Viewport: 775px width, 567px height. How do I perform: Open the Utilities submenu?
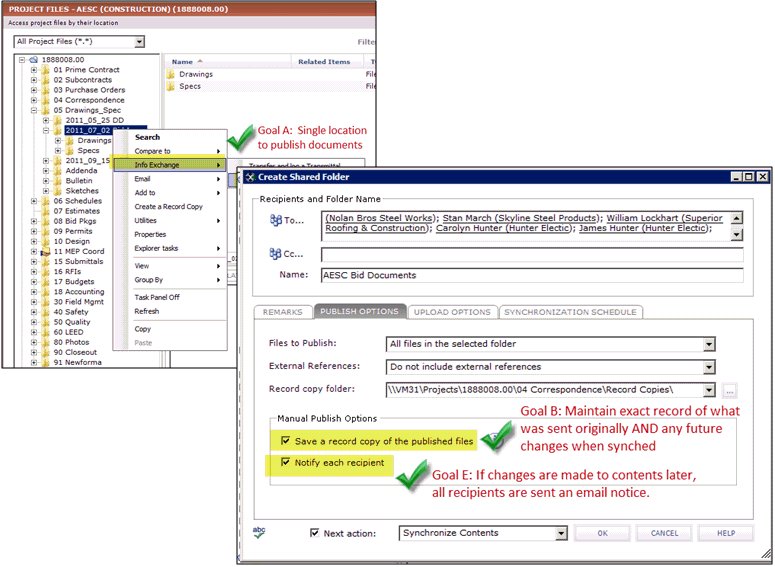point(171,220)
